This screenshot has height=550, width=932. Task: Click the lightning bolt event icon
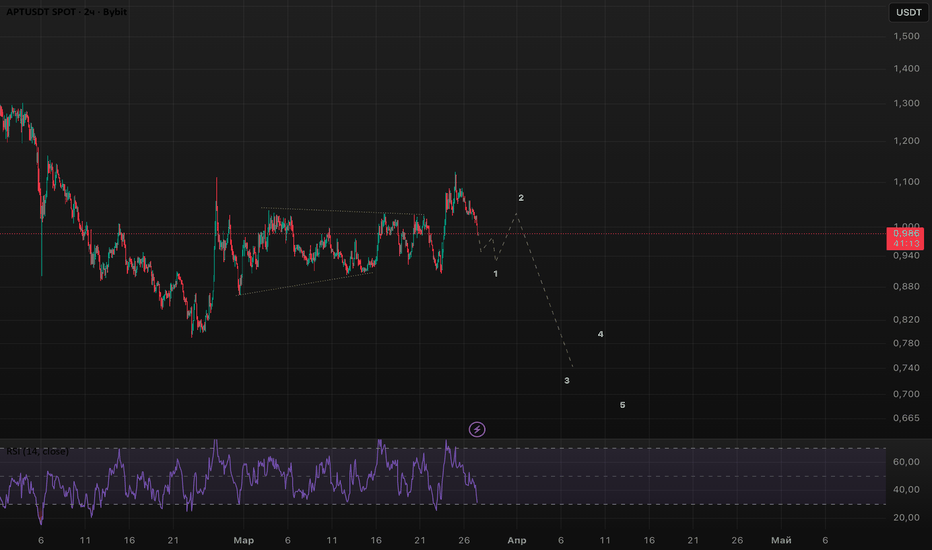tap(477, 429)
